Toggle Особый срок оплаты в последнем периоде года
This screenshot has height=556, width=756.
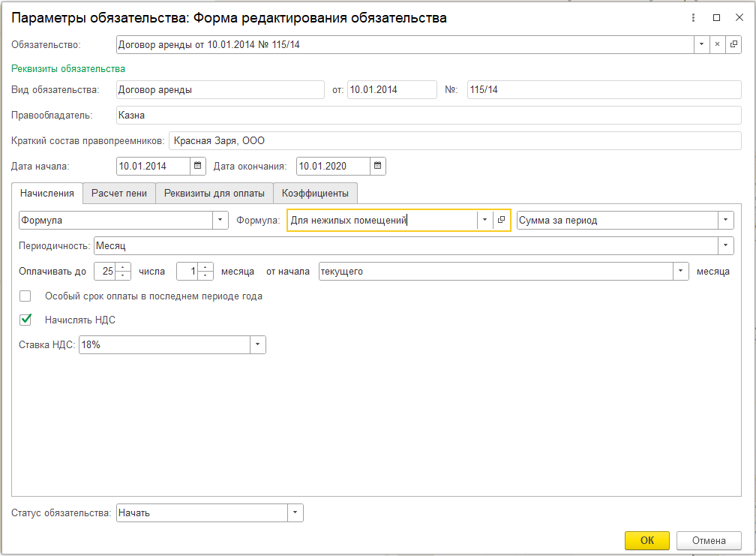[25, 296]
